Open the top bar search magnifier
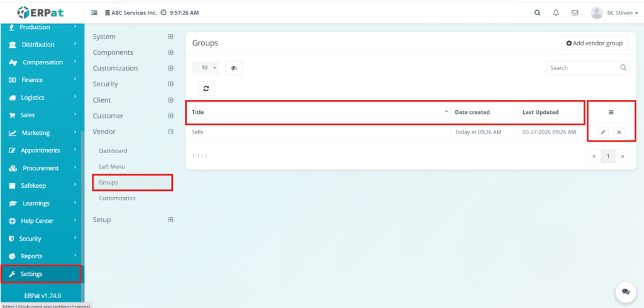Viewport: 644px width, 308px height. pyautogui.click(x=537, y=13)
